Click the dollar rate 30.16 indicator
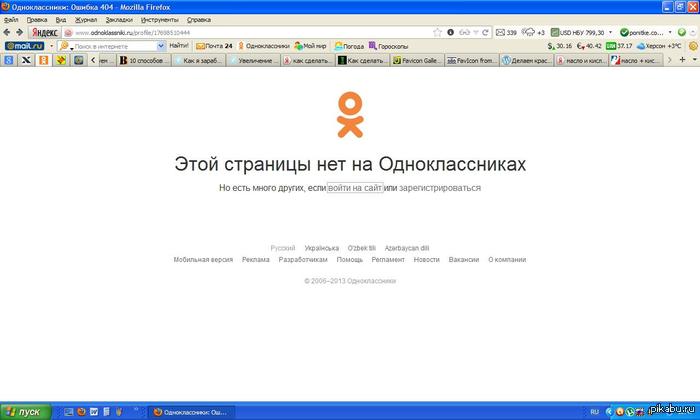The width and height of the screenshot is (700, 420). 560,46
